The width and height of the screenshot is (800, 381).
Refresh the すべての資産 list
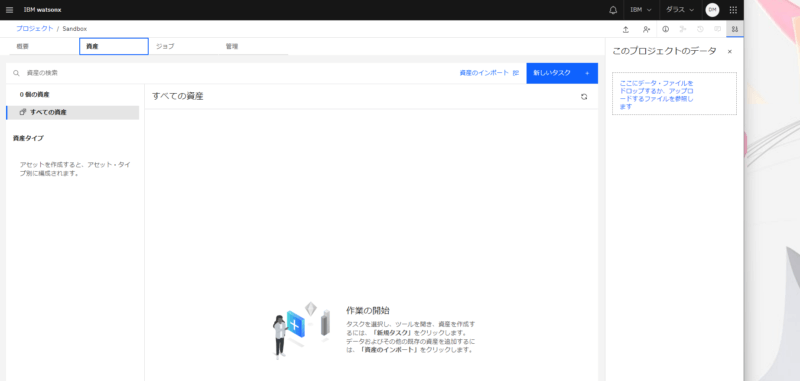click(584, 96)
